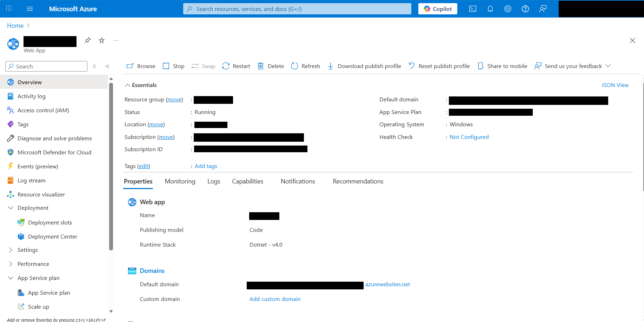Expand the Settings section in sidebar
Image resolution: width=644 pixels, height=322 pixels.
pos(27,250)
